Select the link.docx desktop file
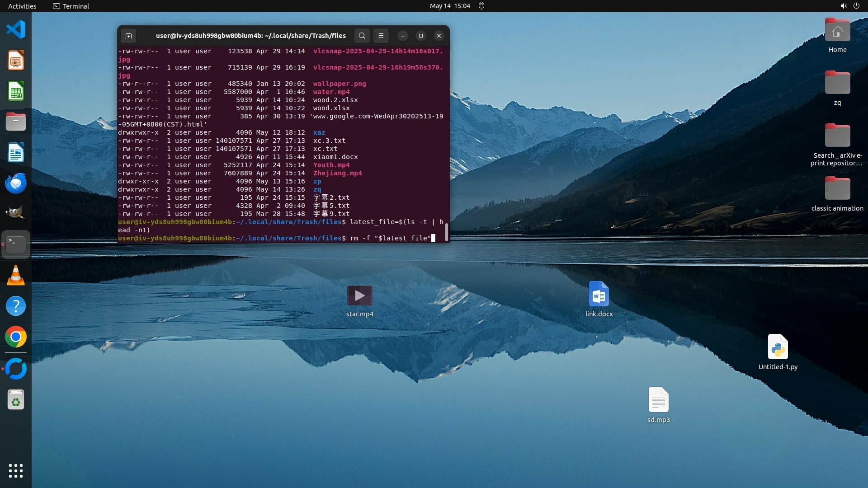 (x=599, y=299)
